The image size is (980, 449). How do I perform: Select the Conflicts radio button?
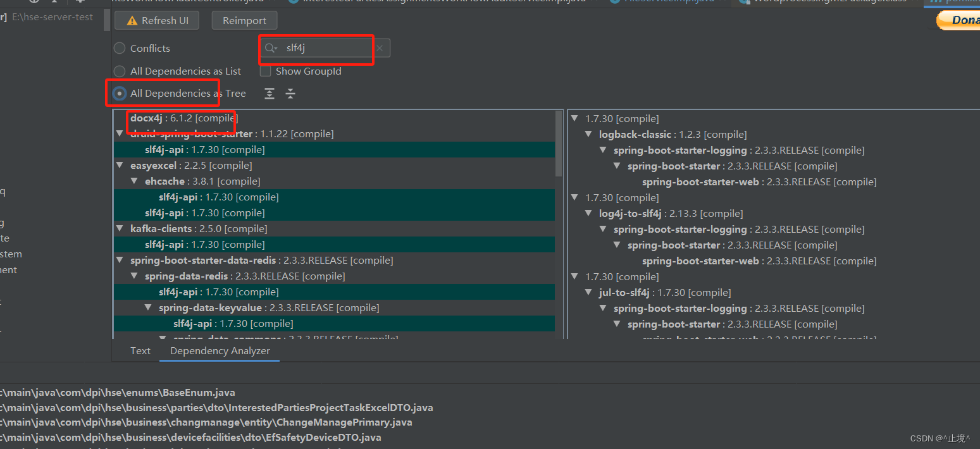(x=120, y=48)
